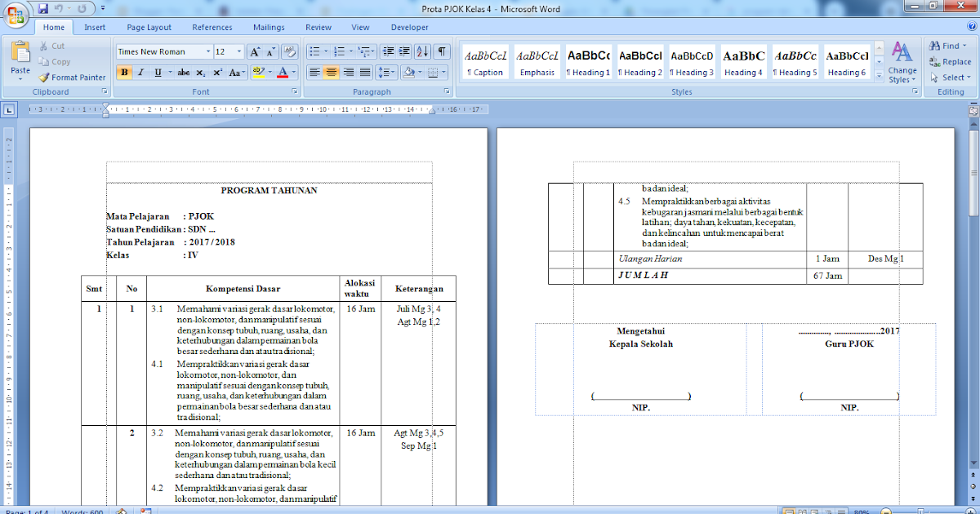Click the ruler tab selector box
The image size is (980, 514).
tap(10, 109)
